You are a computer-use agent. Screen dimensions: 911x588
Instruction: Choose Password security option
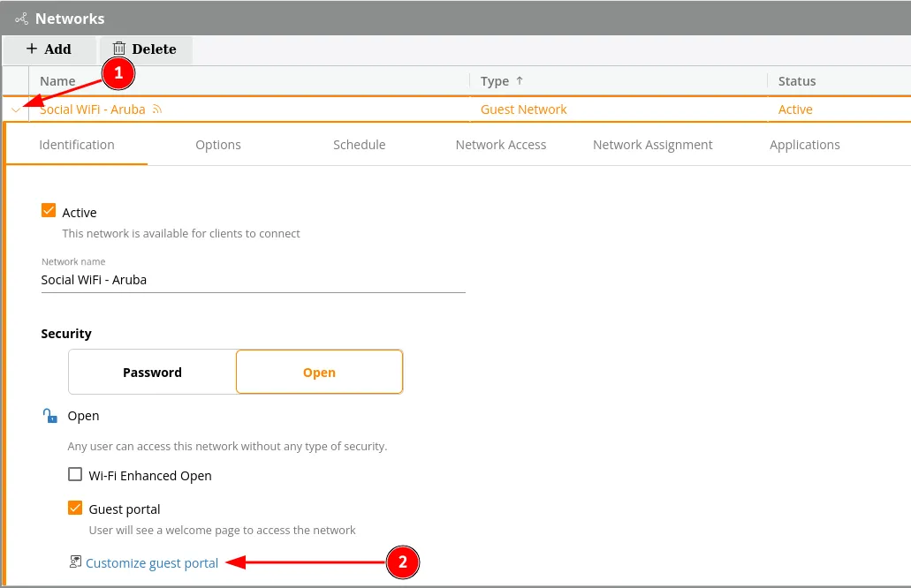coord(152,373)
